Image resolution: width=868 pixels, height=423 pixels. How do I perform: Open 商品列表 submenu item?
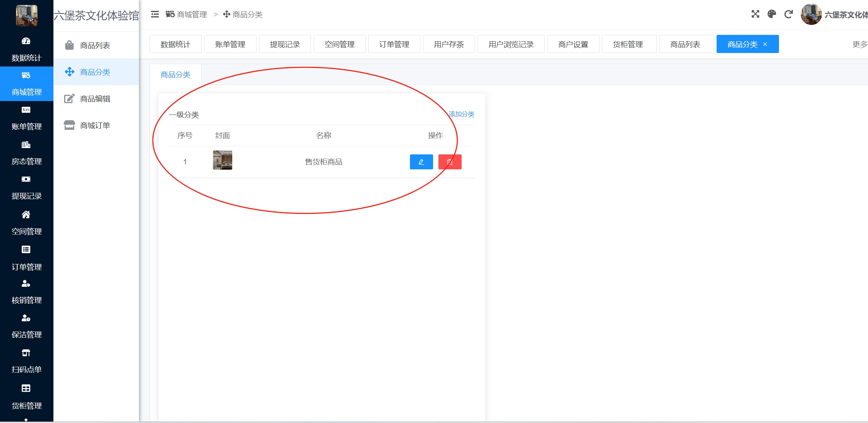pos(95,46)
